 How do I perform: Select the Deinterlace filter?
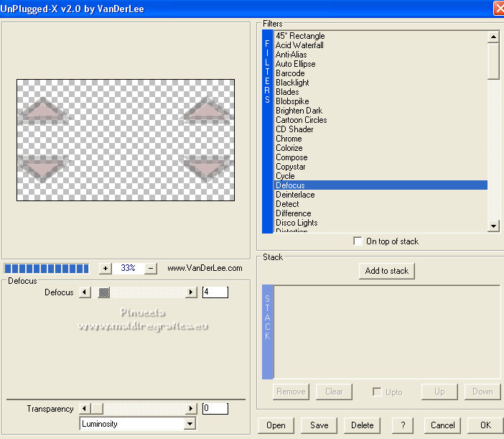pos(381,194)
